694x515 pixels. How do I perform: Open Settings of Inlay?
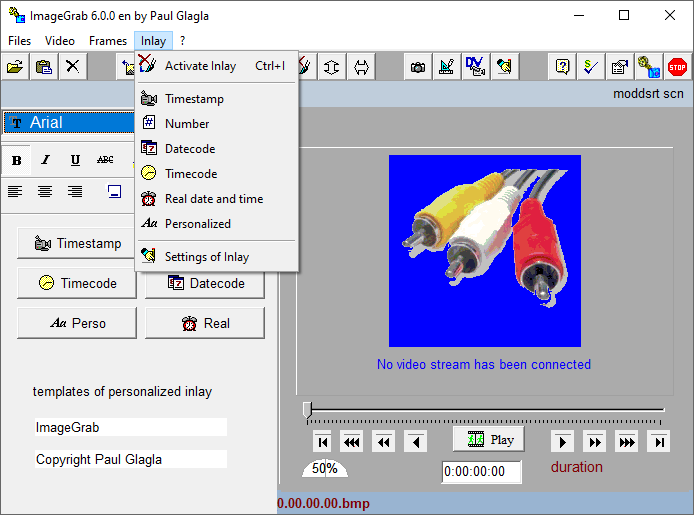coord(216,257)
